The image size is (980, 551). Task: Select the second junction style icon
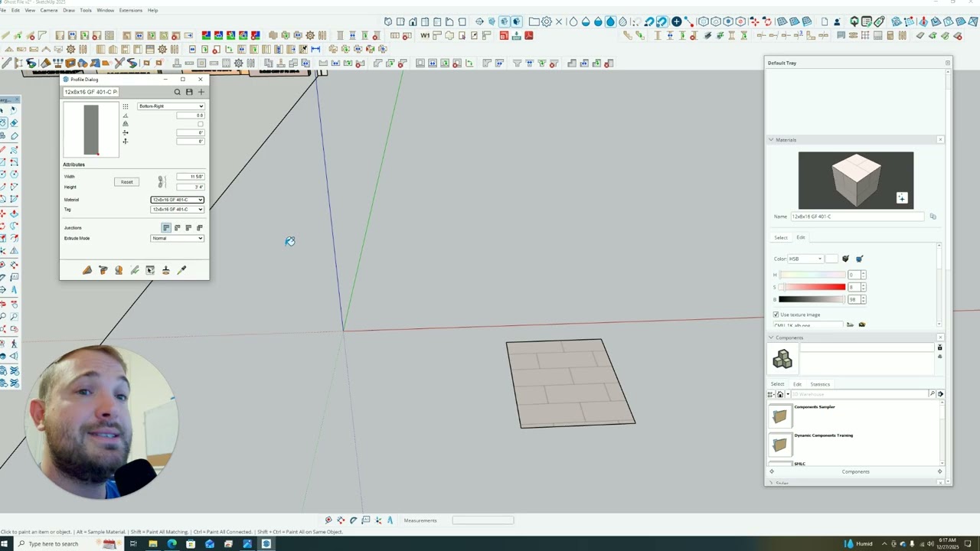coord(178,227)
